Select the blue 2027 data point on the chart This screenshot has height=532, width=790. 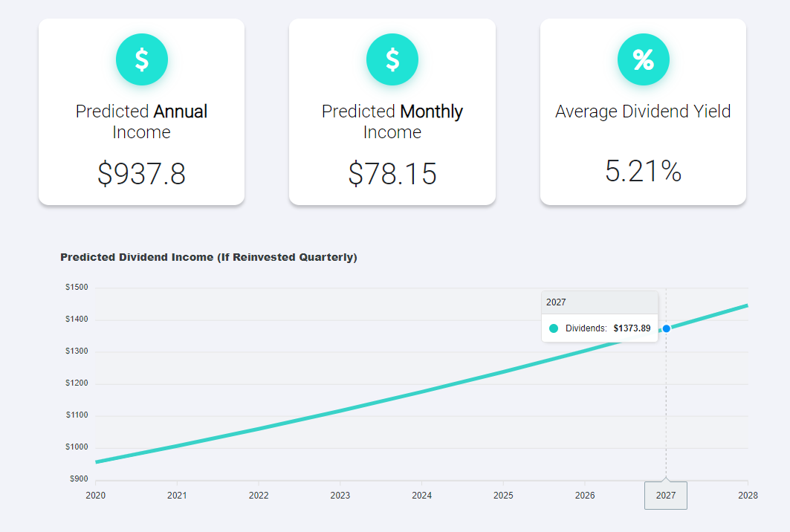[x=667, y=327]
